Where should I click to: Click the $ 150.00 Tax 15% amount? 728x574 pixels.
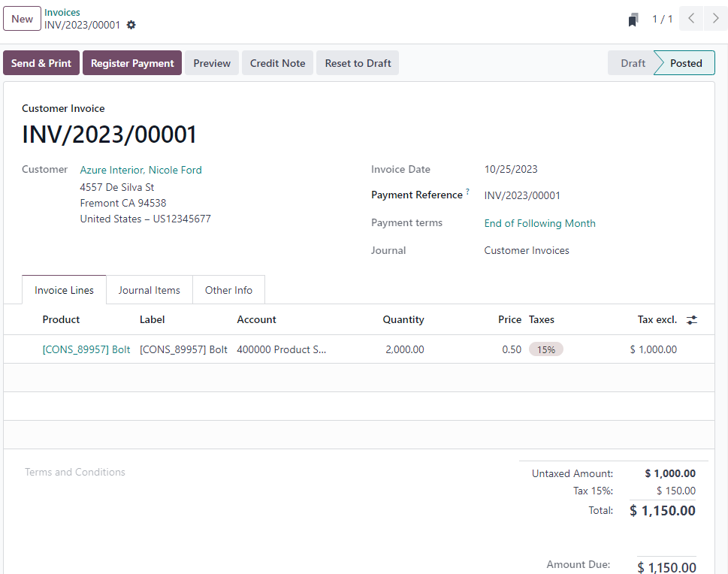tap(676, 491)
